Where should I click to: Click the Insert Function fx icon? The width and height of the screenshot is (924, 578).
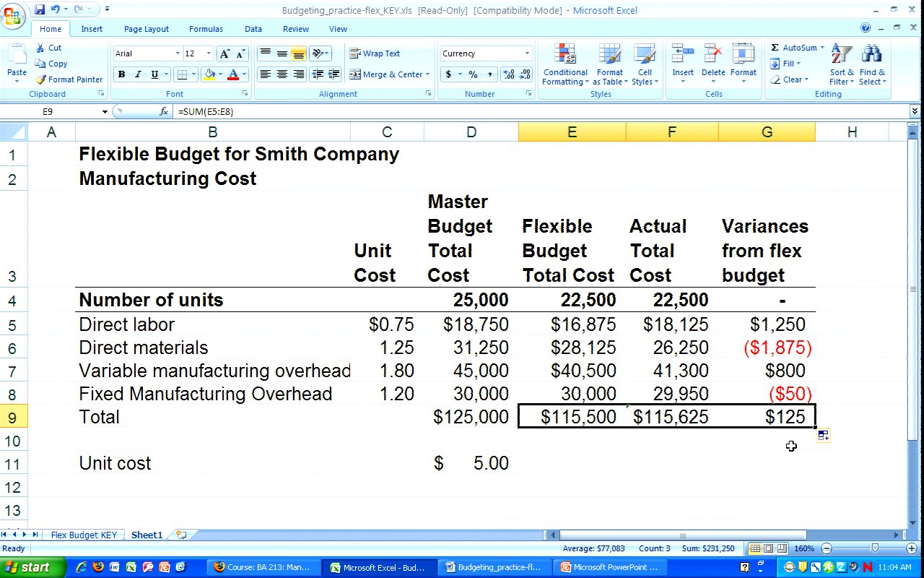[164, 111]
